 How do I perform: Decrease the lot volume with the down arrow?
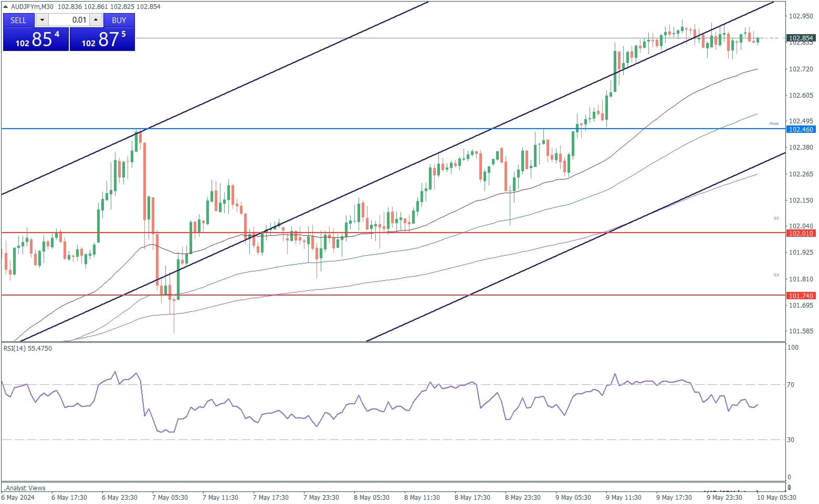point(42,20)
